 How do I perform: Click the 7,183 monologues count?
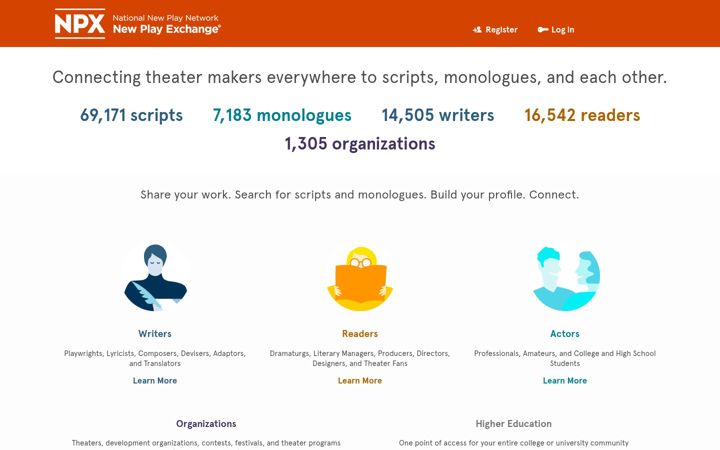[x=282, y=115]
